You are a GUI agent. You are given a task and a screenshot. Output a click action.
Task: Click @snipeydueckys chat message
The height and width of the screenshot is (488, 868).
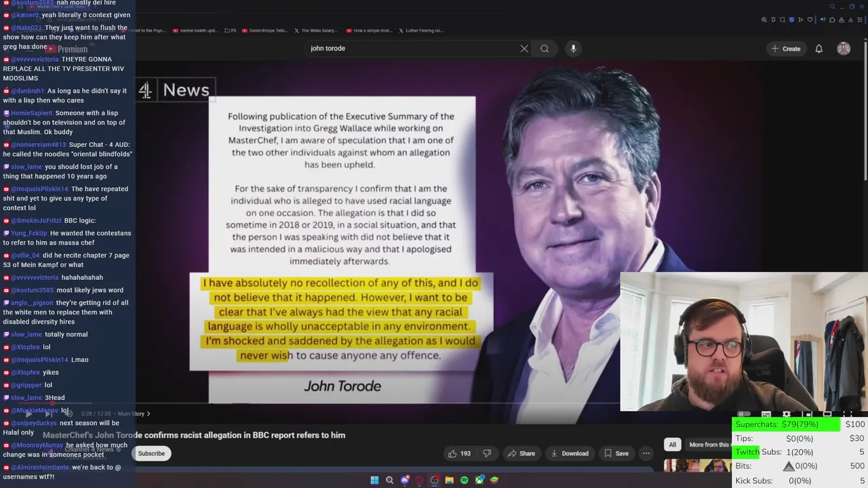pos(65,428)
